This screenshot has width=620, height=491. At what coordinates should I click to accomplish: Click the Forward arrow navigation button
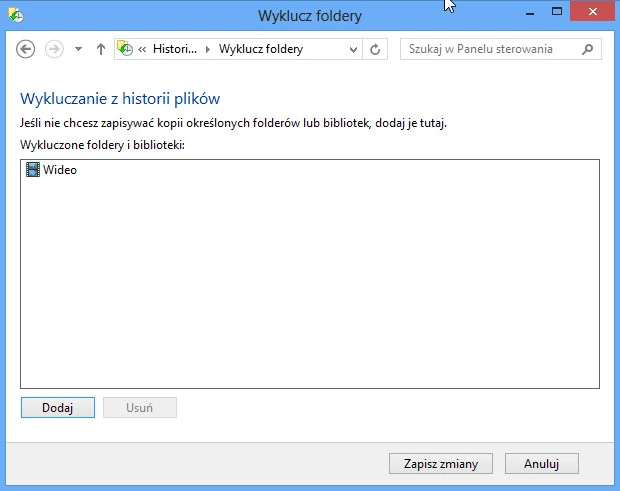click(x=54, y=49)
